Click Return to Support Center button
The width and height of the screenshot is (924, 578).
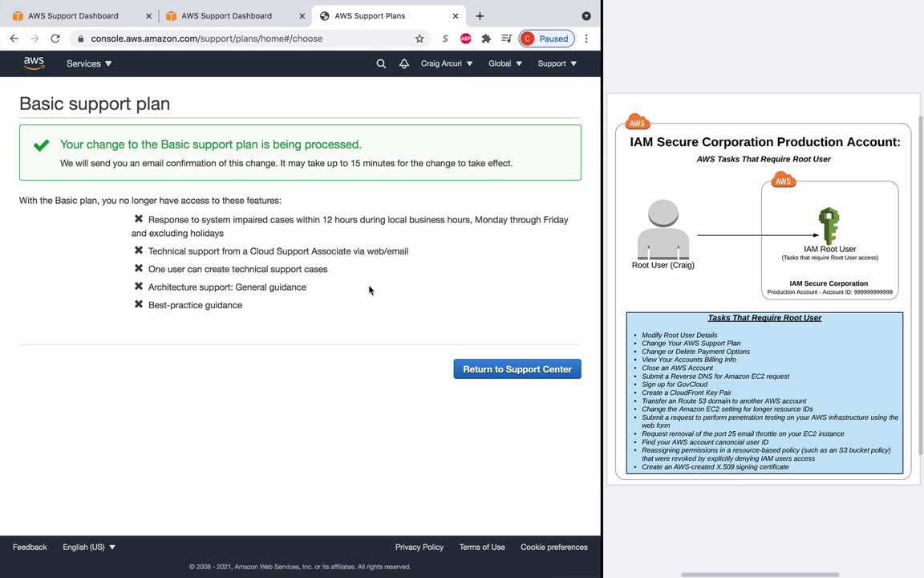click(x=517, y=369)
